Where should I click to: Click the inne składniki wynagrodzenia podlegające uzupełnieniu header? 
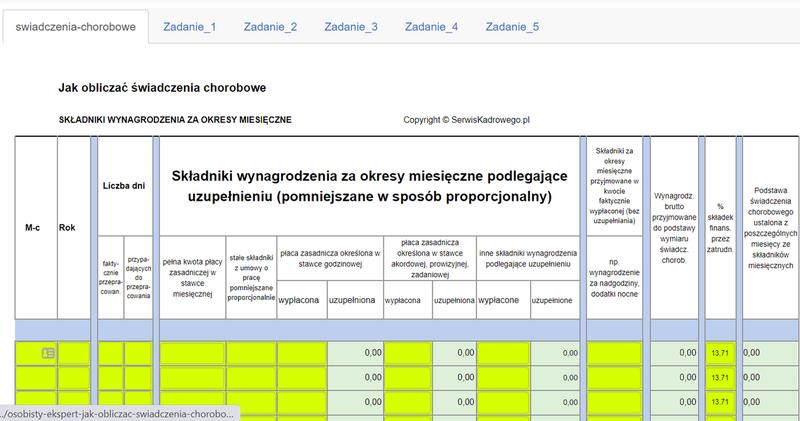click(x=528, y=258)
